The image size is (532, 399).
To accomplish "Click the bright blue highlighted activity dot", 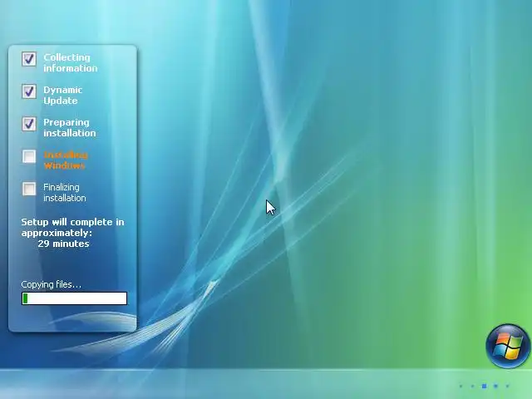I will click(x=484, y=386).
